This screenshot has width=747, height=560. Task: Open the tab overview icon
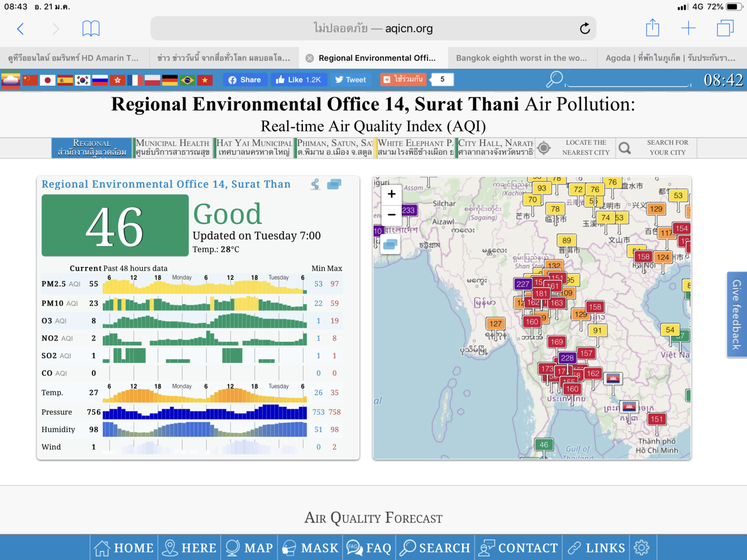725,28
